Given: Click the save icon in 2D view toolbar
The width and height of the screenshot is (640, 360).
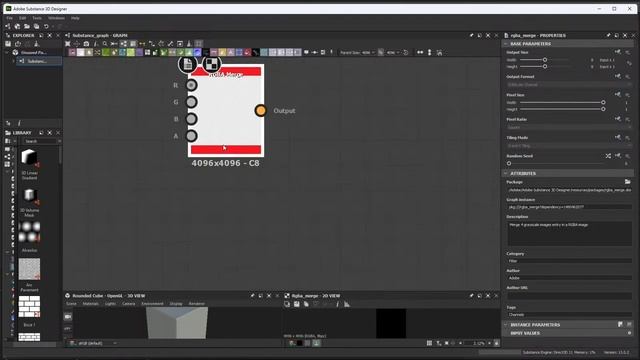Looking at the screenshot, I should click(296, 304).
